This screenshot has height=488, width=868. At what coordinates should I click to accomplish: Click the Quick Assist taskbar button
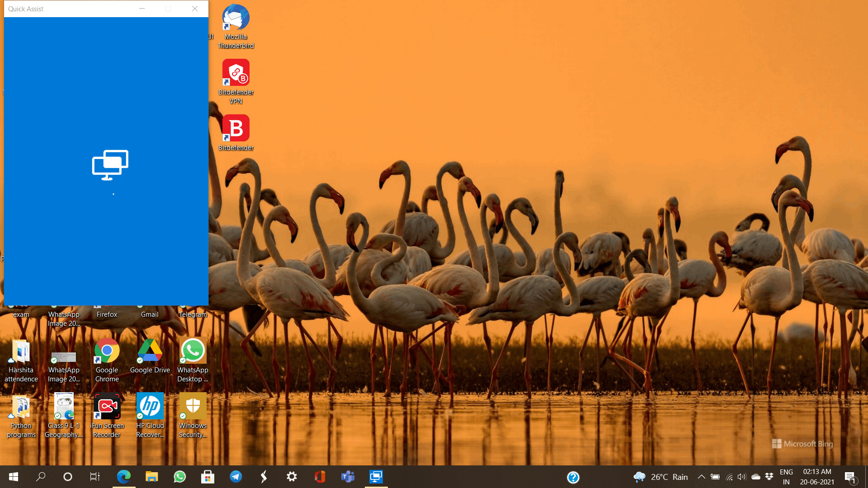[x=376, y=477]
